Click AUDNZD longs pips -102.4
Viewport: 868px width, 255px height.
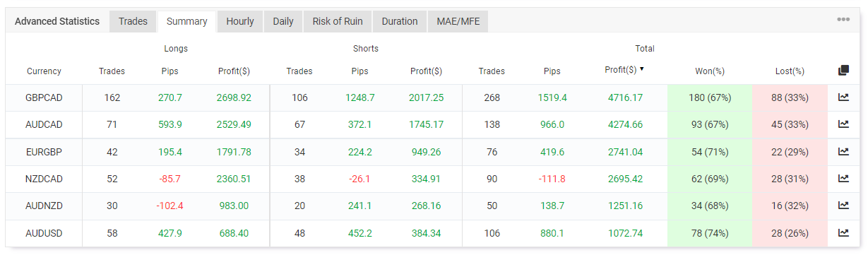(x=170, y=206)
